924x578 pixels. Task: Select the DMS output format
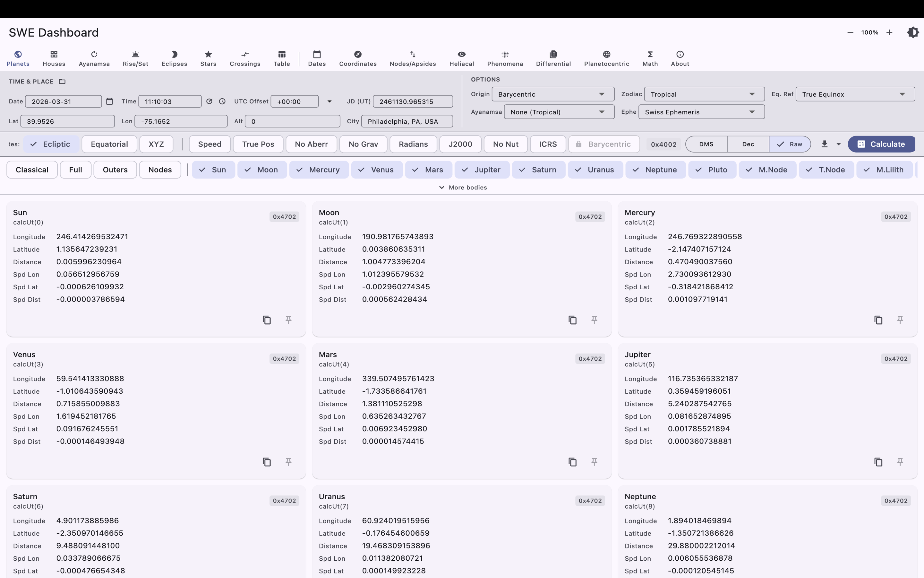click(x=706, y=144)
